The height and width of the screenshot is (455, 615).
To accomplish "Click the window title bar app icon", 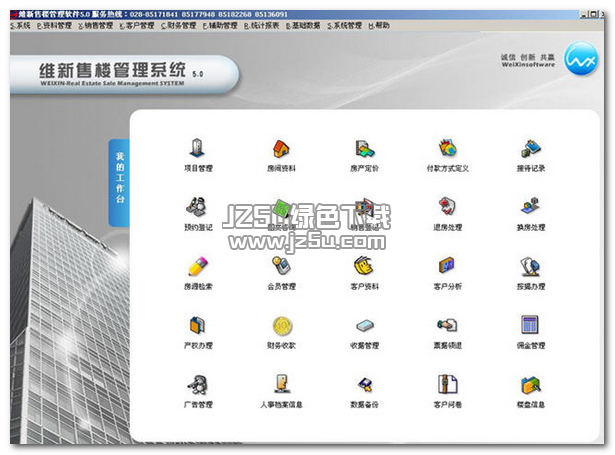I will click(x=14, y=15).
